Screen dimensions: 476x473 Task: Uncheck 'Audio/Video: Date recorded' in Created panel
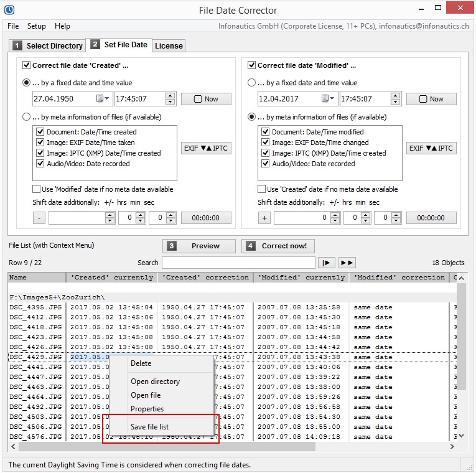[40, 163]
